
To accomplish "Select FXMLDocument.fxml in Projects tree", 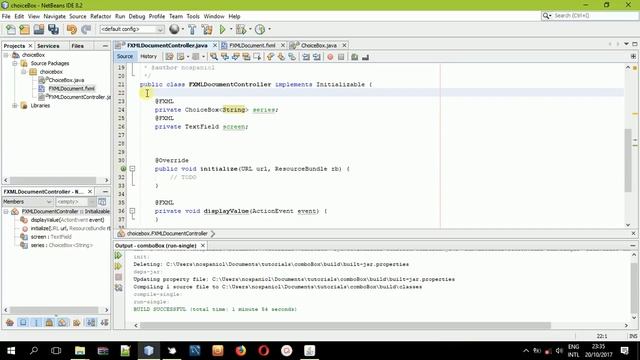I will [x=71, y=89].
